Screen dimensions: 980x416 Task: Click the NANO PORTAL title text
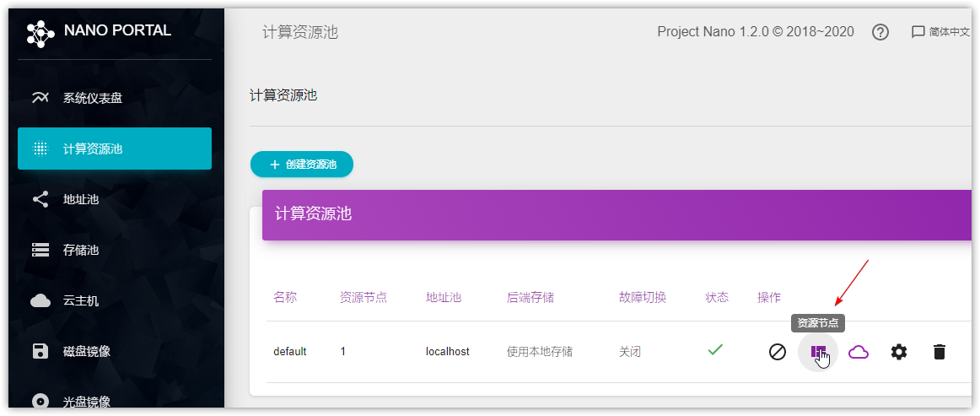pyautogui.click(x=117, y=31)
